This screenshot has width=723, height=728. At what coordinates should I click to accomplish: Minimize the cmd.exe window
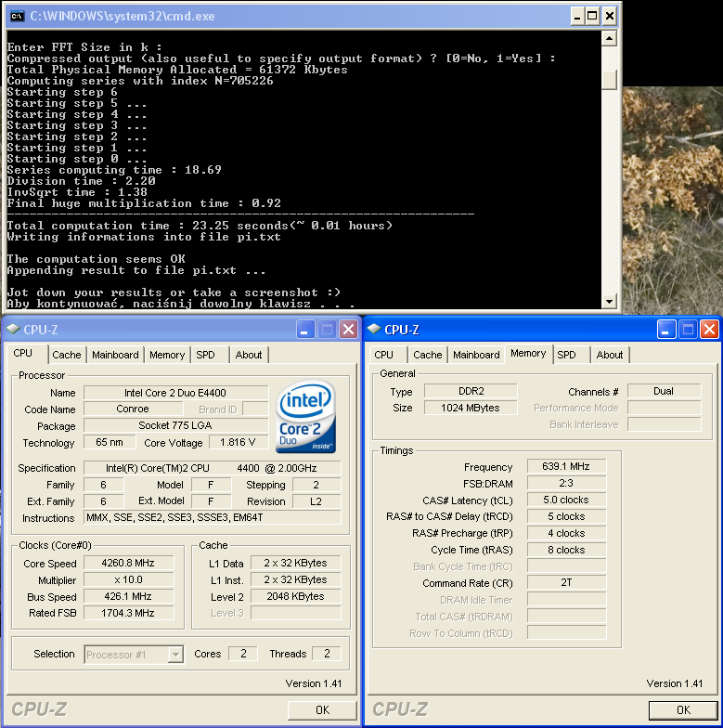(x=577, y=17)
